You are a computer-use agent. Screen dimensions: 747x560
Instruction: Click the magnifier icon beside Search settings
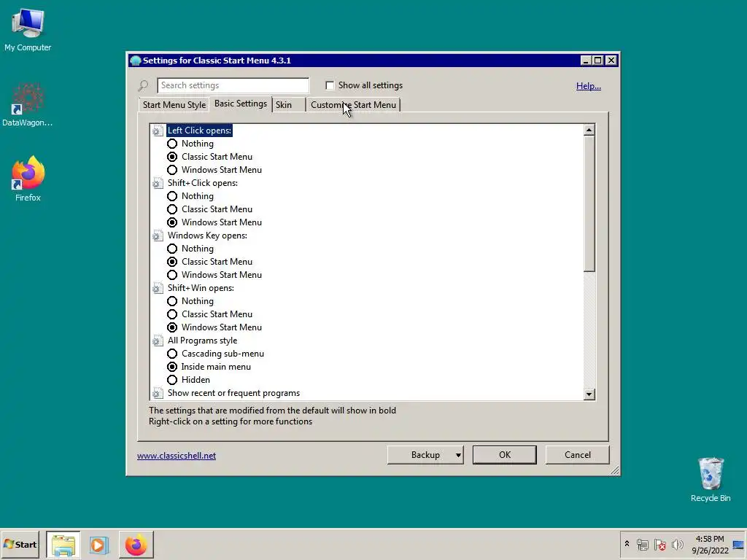coord(143,86)
